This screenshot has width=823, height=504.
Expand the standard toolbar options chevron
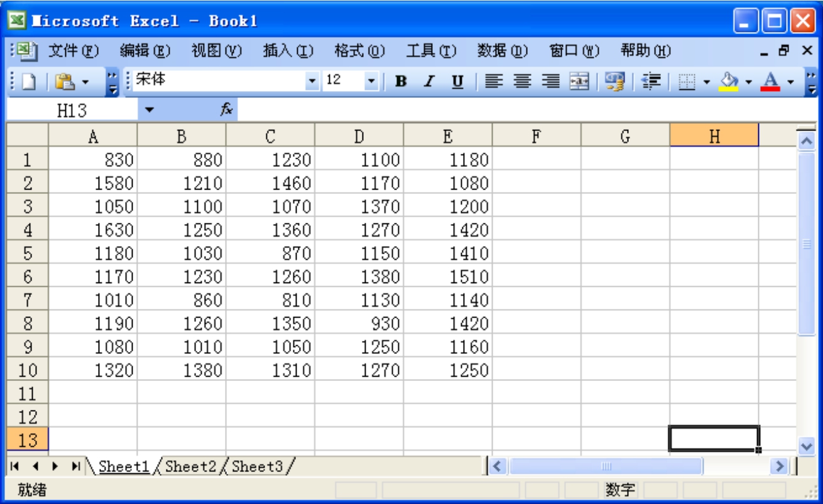coord(113,82)
